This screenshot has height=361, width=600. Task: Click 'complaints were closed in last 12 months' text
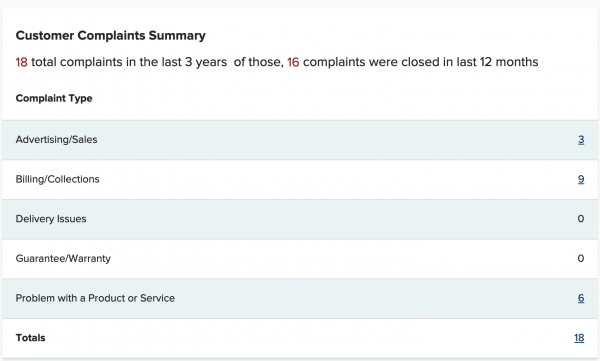tap(421, 62)
